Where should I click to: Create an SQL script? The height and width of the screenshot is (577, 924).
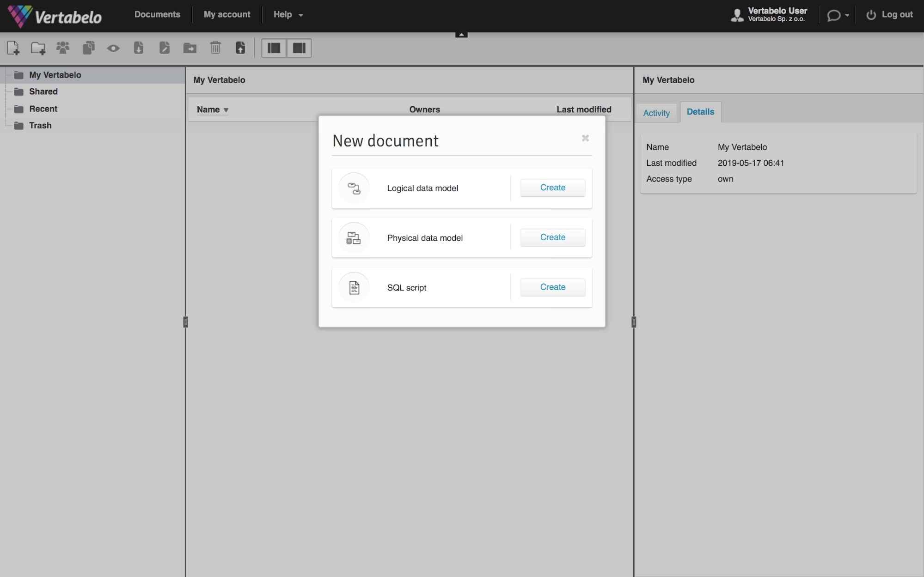pos(552,287)
